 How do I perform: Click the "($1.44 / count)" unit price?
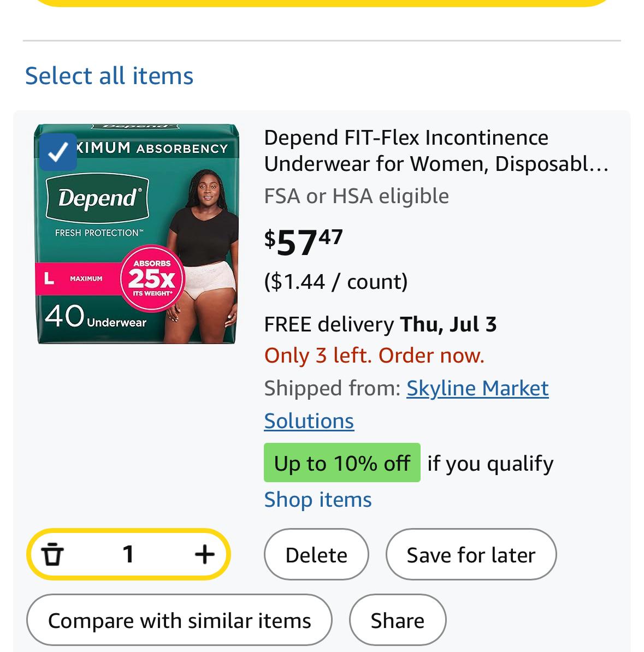336,282
